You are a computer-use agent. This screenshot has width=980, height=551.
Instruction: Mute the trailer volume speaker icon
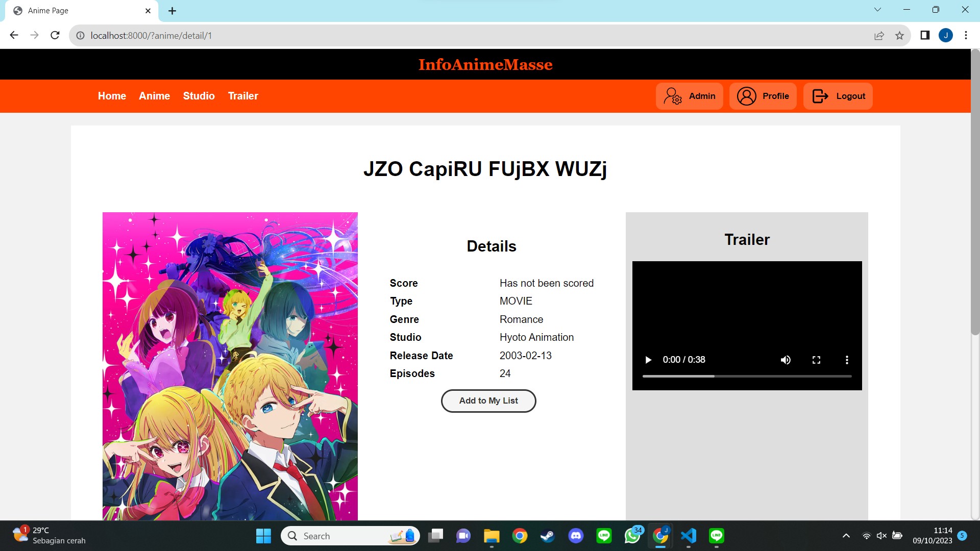pyautogui.click(x=786, y=360)
